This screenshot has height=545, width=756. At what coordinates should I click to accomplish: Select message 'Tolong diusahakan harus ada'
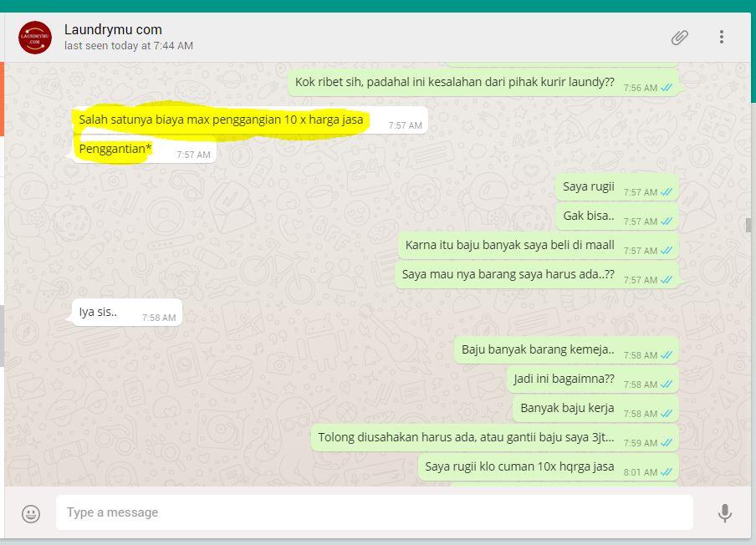coord(495,438)
